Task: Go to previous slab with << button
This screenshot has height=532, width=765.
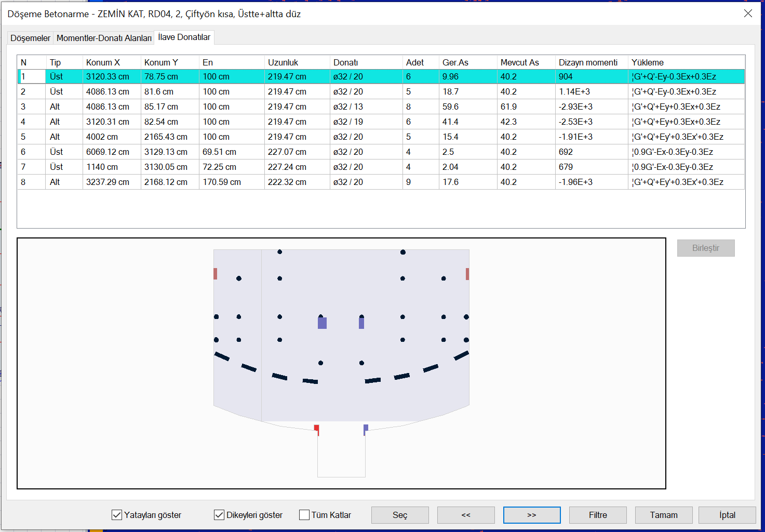Action: [466, 515]
